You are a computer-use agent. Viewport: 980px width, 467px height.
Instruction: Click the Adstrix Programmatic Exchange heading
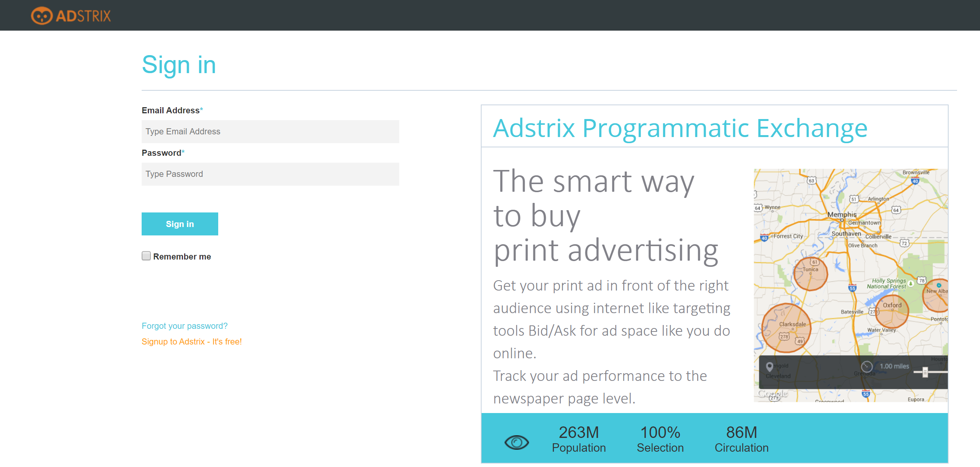tap(680, 128)
